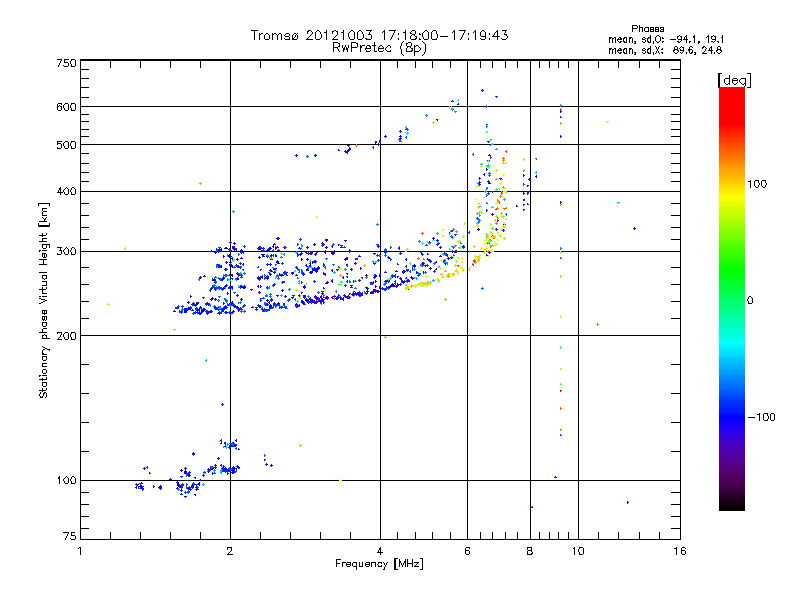The height and width of the screenshot is (600, 800).
Task: Click the frequency axis tick "1"
Action: (x=80, y=551)
